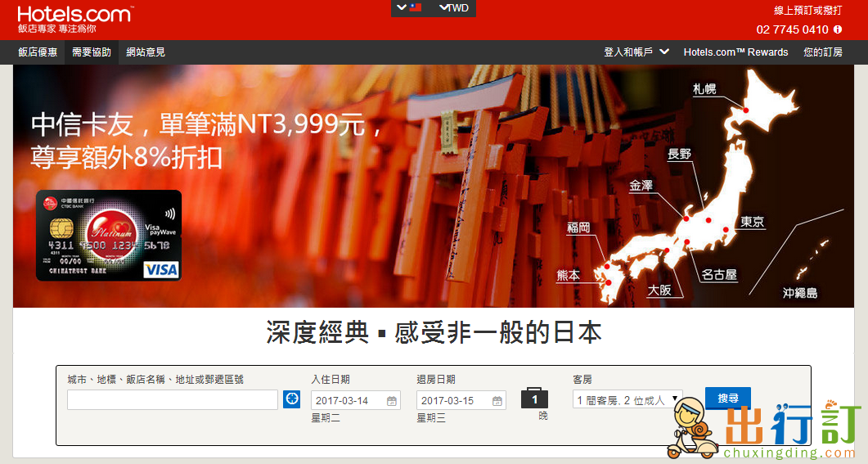Select 熊本 on the Japan map

pos(568,276)
